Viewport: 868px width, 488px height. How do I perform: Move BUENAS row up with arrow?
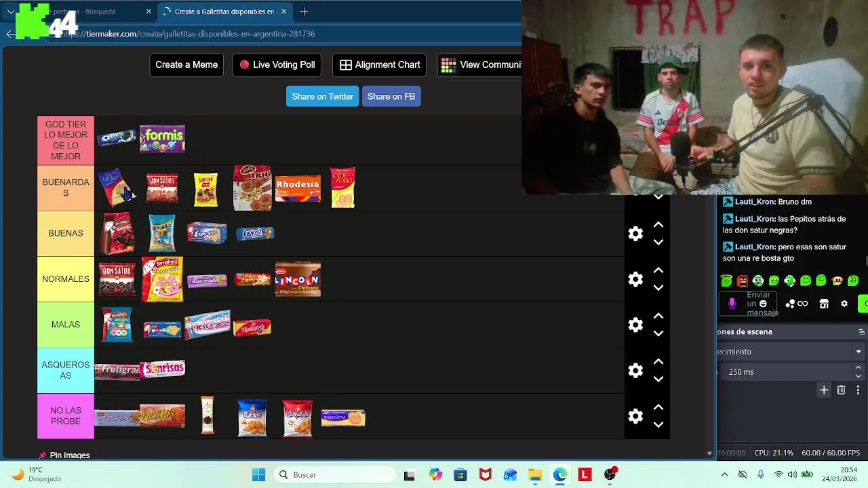tap(658, 225)
